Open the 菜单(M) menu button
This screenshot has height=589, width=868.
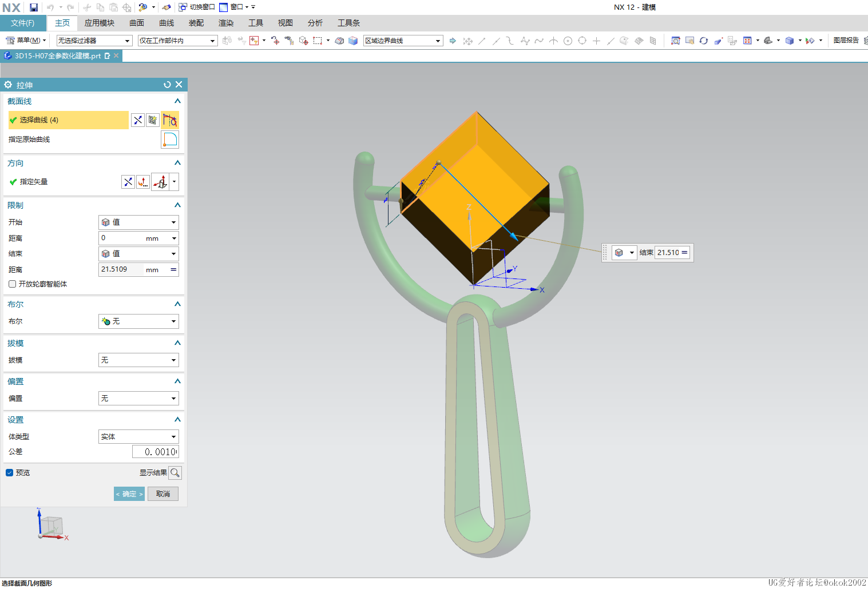pos(26,41)
